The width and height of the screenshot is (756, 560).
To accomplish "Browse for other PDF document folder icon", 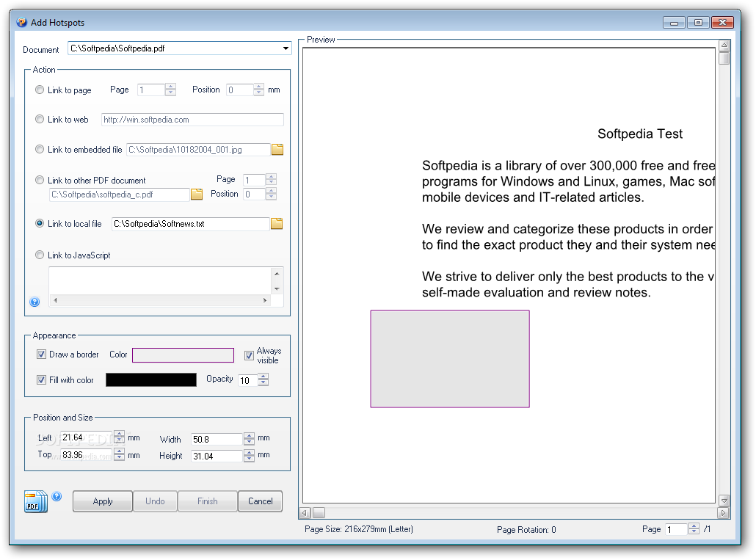I will (x=197, y=194).
